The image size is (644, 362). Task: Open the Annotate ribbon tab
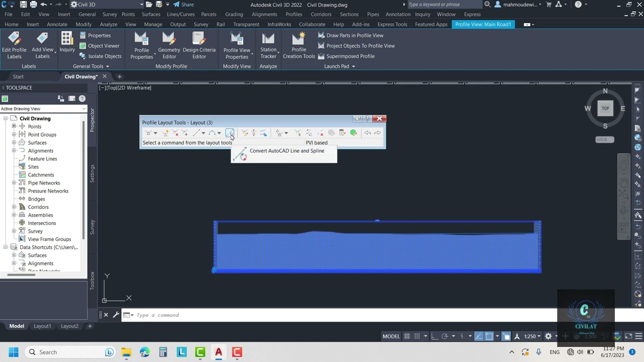click(x=57, y=24)
